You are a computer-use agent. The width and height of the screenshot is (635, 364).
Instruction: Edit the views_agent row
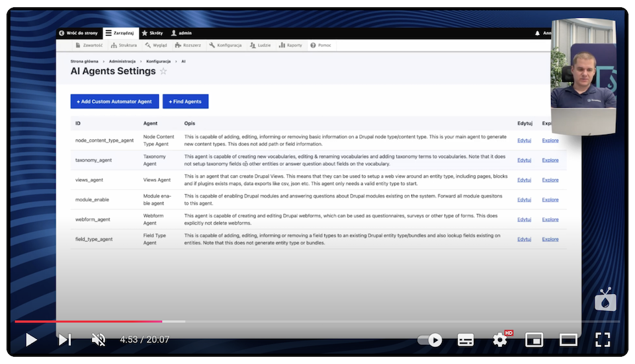(524, 180)
